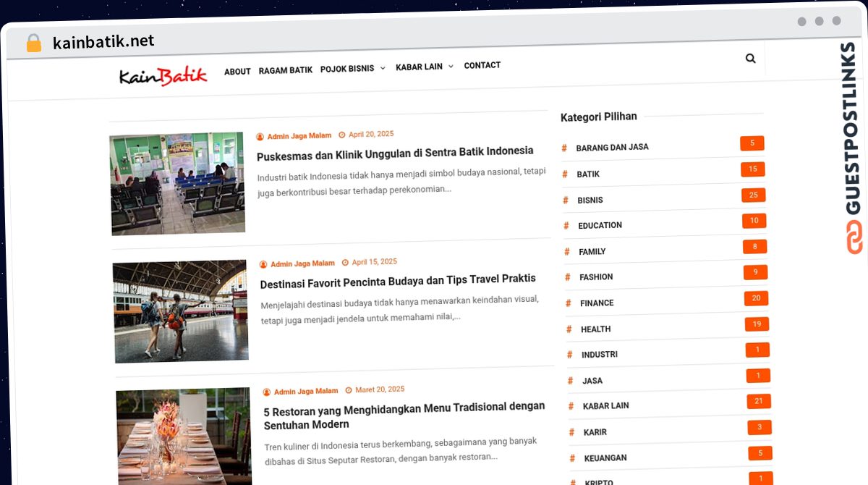Click the GuestPostLinks chain icon

(854, 237)
